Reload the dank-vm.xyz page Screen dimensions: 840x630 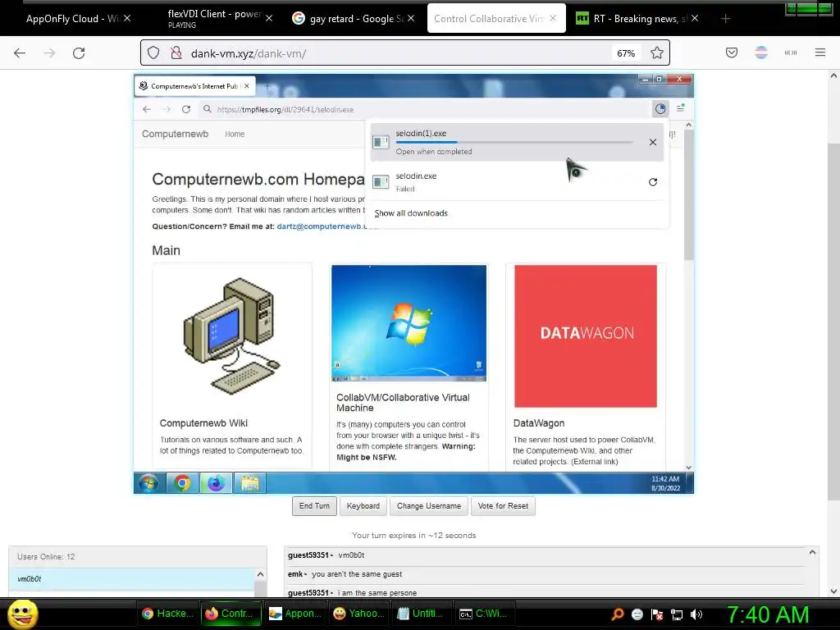coord(79,53)
